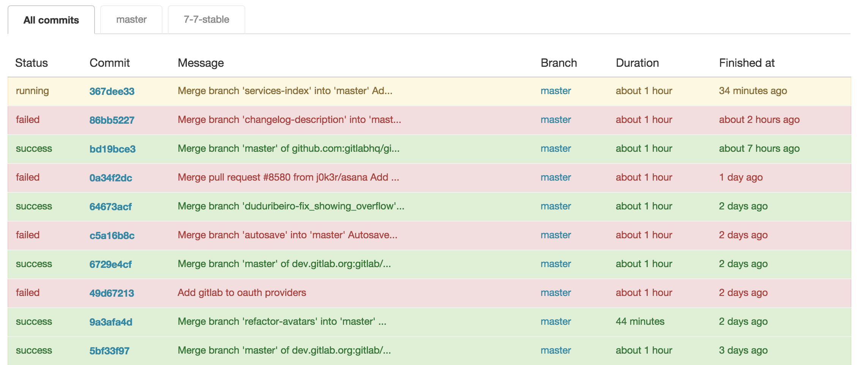Viewport: 868px width, 365px height.
Task: Open commit 5bf33f97
Action: click(109, 351)
